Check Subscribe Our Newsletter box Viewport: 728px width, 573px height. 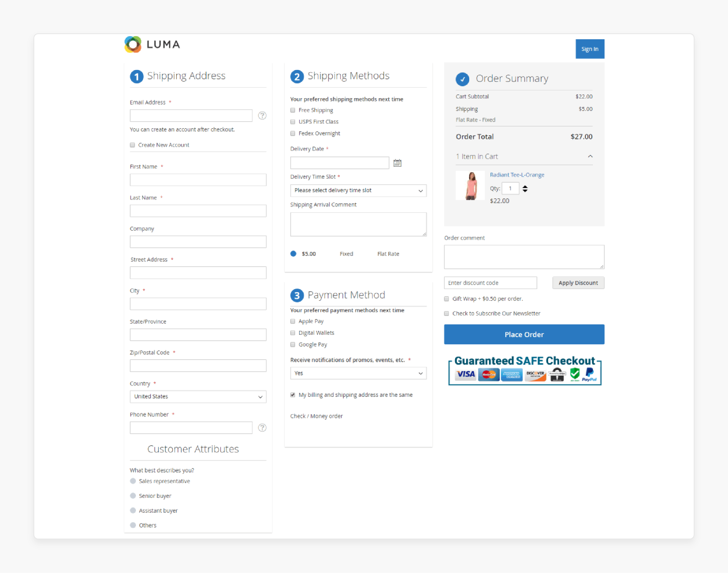tap(446, 314)
